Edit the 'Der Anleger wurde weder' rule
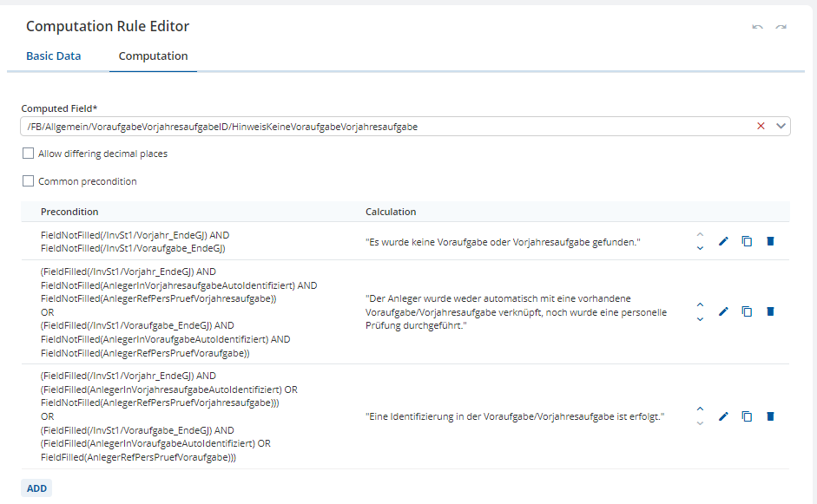The height and width of the screenshot is (504, 817). (x=723, y=311)
